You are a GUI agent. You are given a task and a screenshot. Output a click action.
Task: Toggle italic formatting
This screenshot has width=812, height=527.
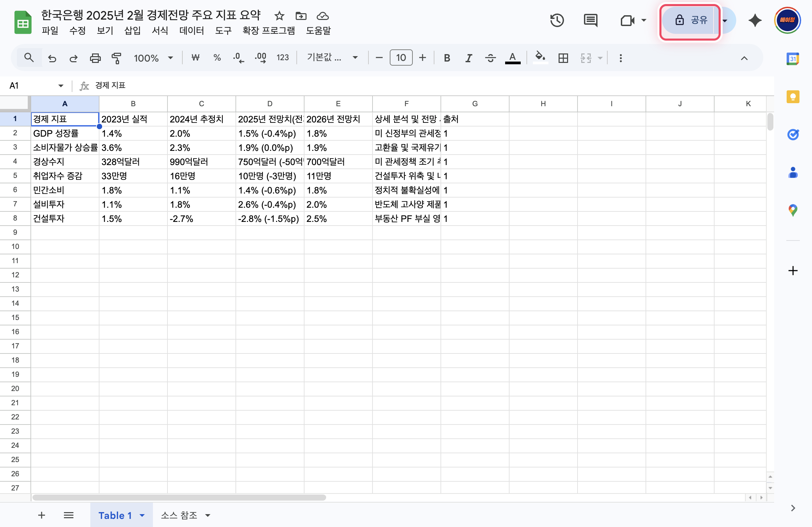tap(468, 58)
